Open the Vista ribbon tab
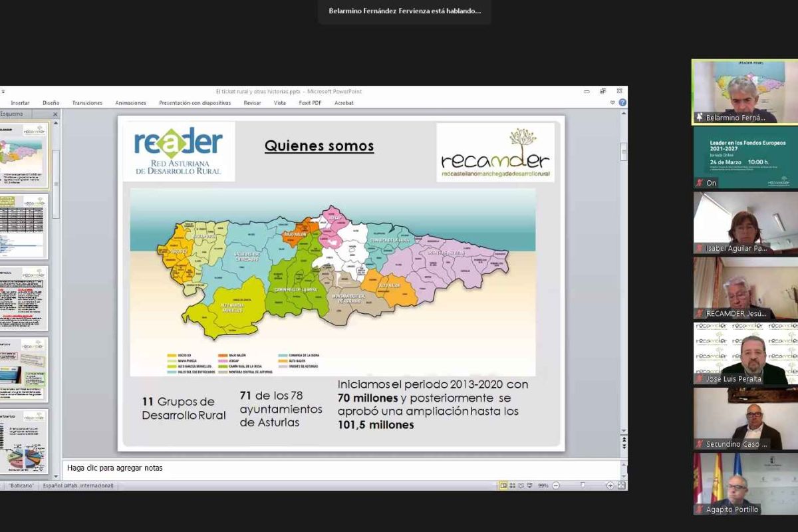Screen dimensions: 798x532 (x=280, y=103)
